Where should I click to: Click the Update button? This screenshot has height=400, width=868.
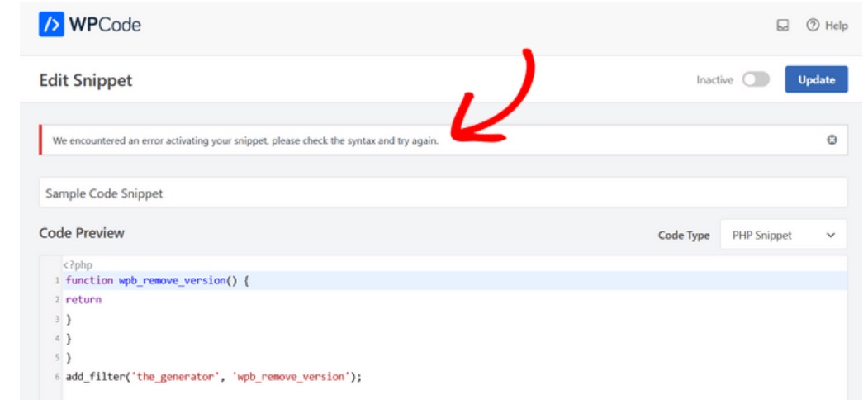[816, 79]
